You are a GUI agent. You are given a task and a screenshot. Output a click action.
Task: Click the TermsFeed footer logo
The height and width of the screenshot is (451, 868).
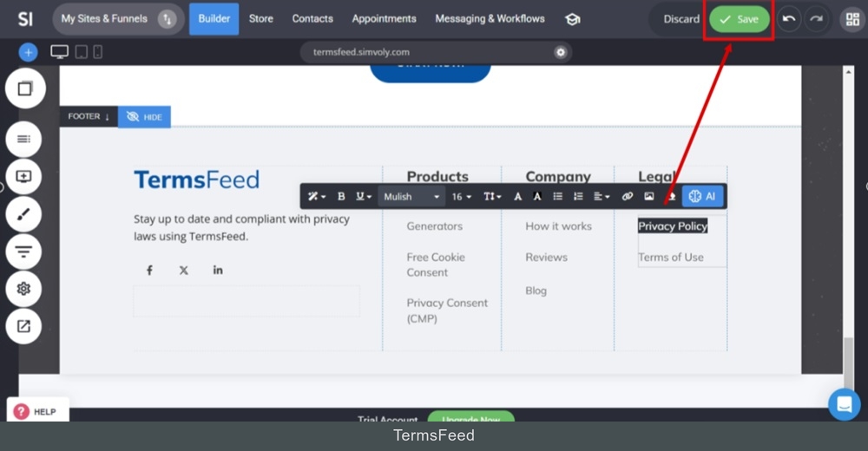click(196, 180)
